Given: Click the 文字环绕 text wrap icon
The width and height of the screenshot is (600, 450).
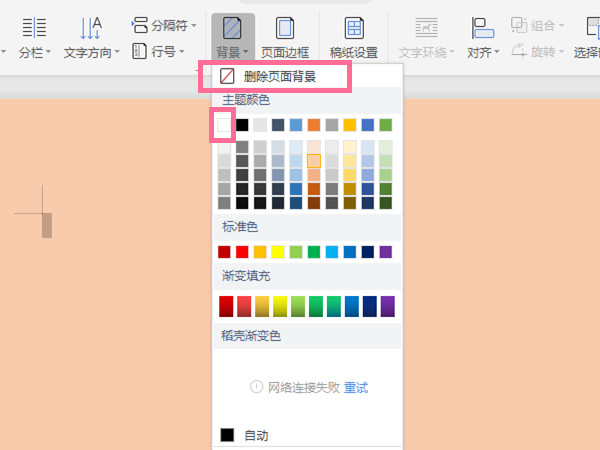Looking at the screenshot, I should (x=427, y=28).
